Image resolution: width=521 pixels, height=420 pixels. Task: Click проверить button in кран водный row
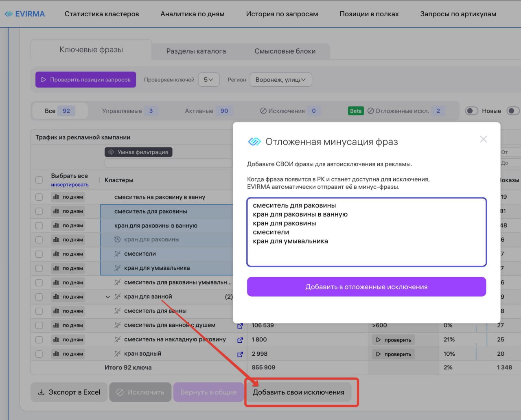click(x=393, y=354)
